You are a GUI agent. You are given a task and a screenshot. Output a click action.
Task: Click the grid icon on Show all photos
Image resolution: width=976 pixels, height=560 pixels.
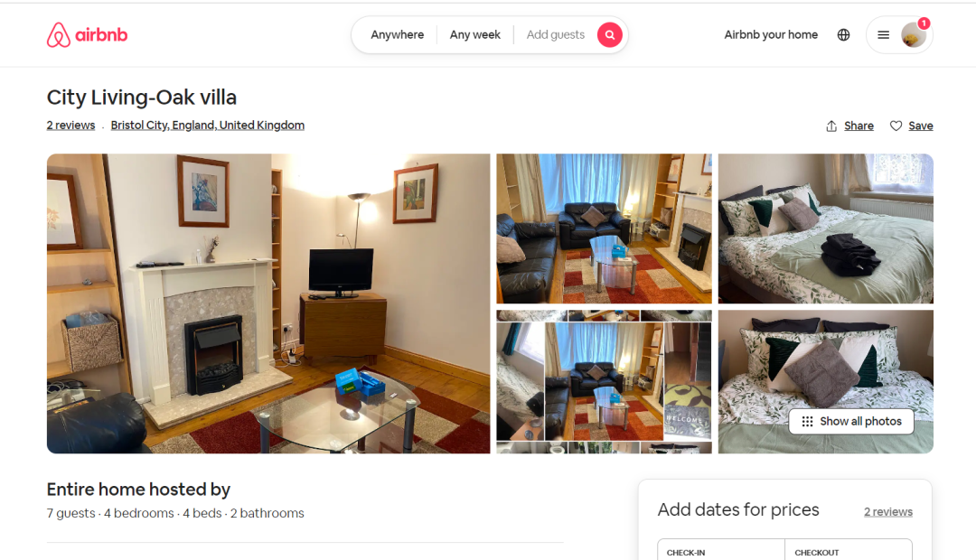pos(807,421)
